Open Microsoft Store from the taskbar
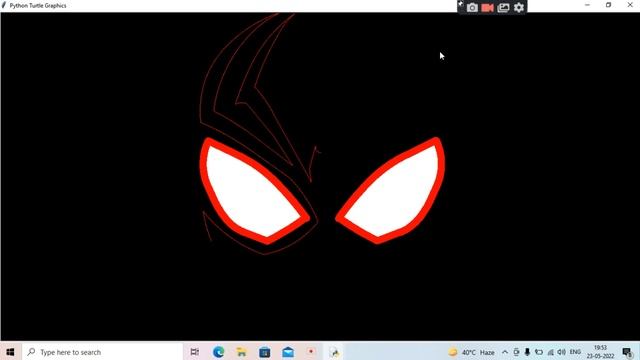This screenshot has width=640, height=360. (x=264, y=352)
